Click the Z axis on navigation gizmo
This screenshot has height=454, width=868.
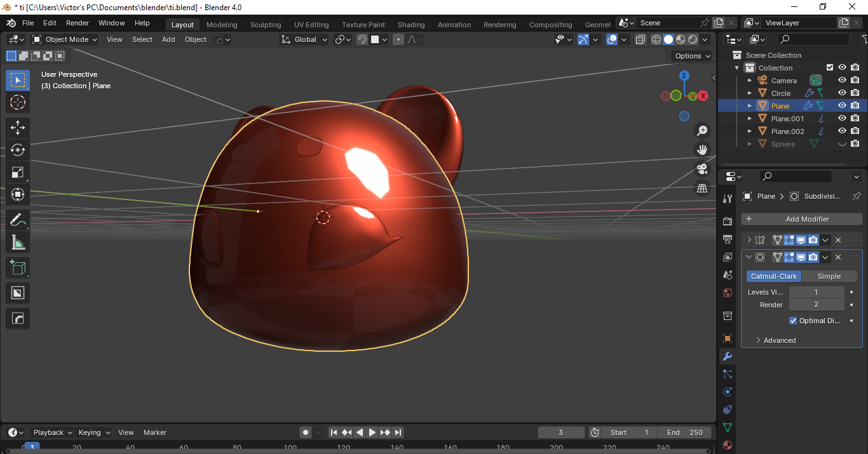[x=684, y=76]
